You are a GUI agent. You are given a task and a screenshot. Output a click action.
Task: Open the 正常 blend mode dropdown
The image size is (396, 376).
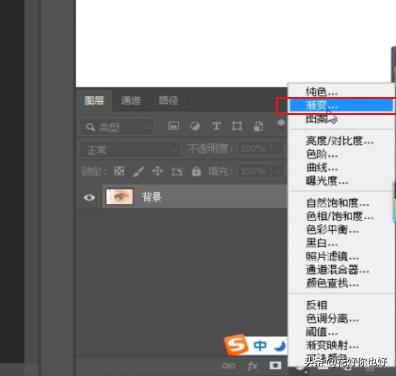[130, 150]
